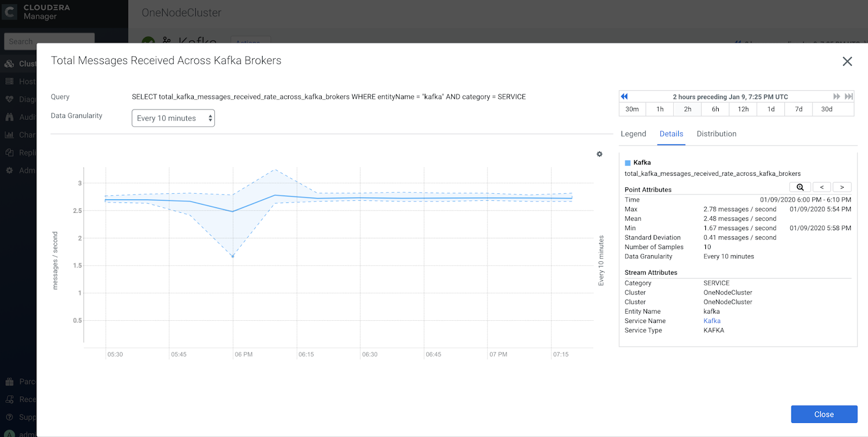The width and height of the screenshot is (868, 437).
Task: Switch to the Details tab
Action: point(671,134)
